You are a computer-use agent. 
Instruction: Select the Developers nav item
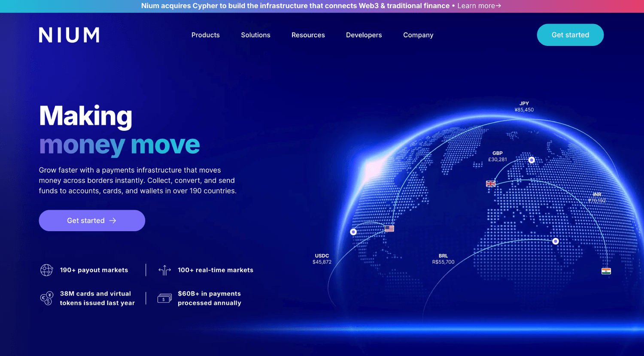(x=364, y=35)
